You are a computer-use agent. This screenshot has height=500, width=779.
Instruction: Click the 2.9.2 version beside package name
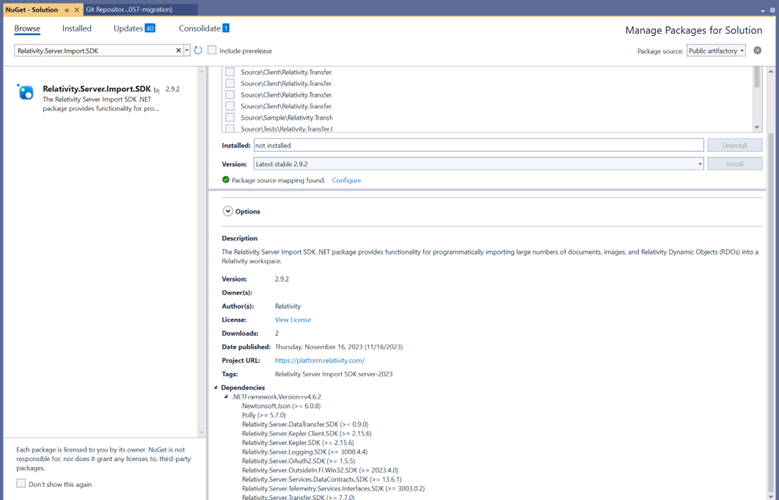pos(172,89)
